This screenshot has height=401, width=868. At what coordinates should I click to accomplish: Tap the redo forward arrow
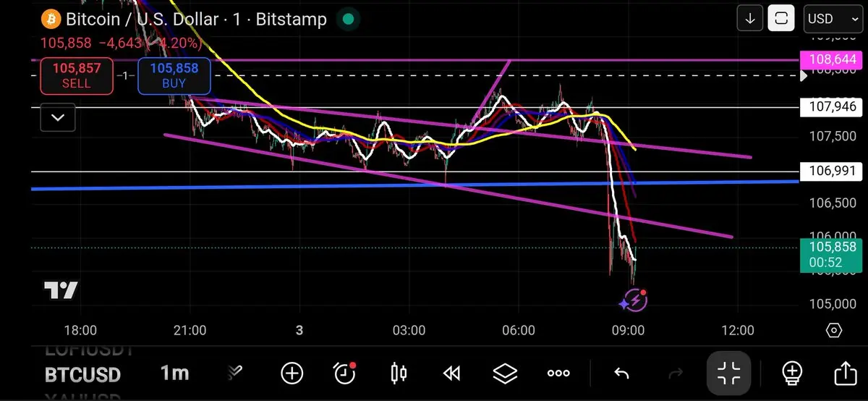click(676, 373)
